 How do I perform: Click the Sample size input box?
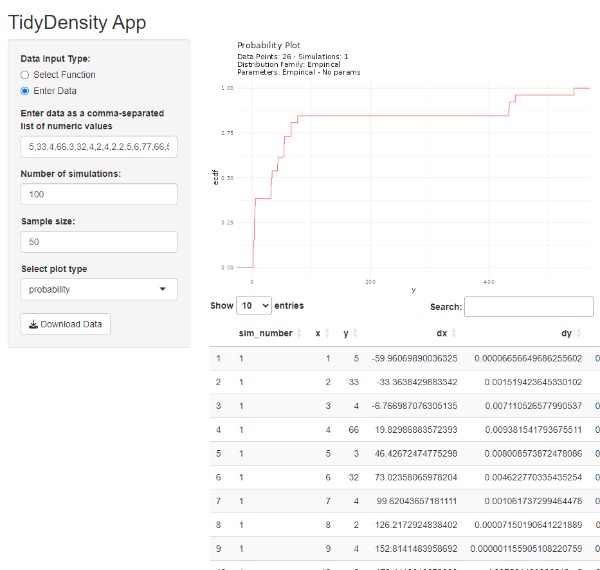tap(98, 242)
